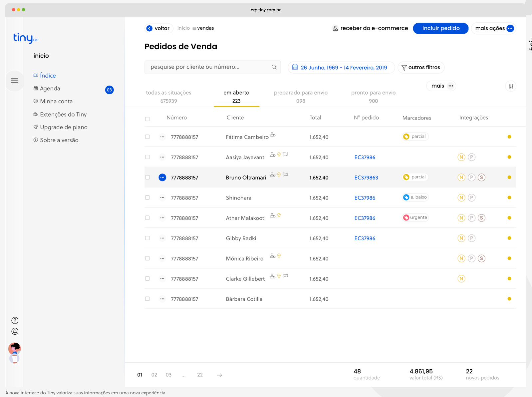Expand the 'mais ações' menu
Screen dimensions: 532x397
click(494, 28)
